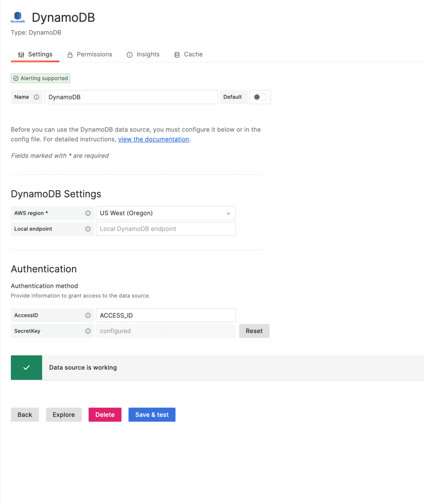Click the Delete button
Image resolution: width=424 pixels, height=504 pixels.
[x=105, y=415]
